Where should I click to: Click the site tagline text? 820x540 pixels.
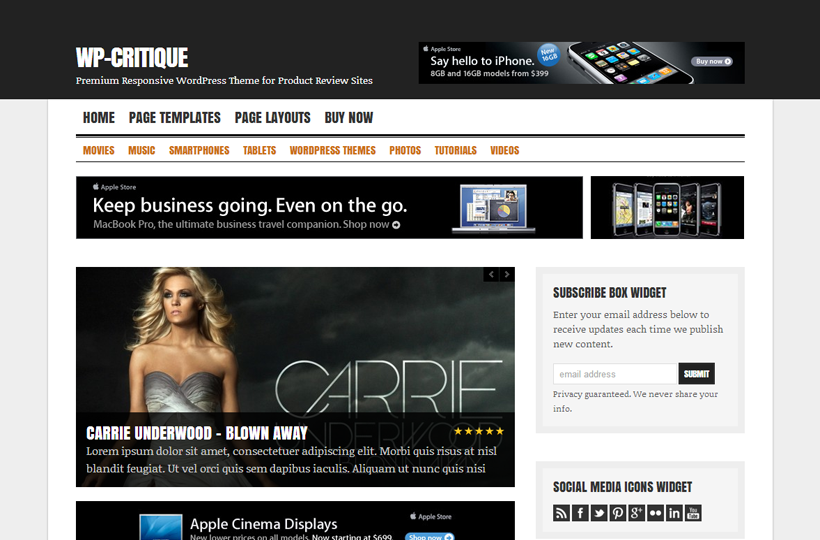click(x=224, y=81)
